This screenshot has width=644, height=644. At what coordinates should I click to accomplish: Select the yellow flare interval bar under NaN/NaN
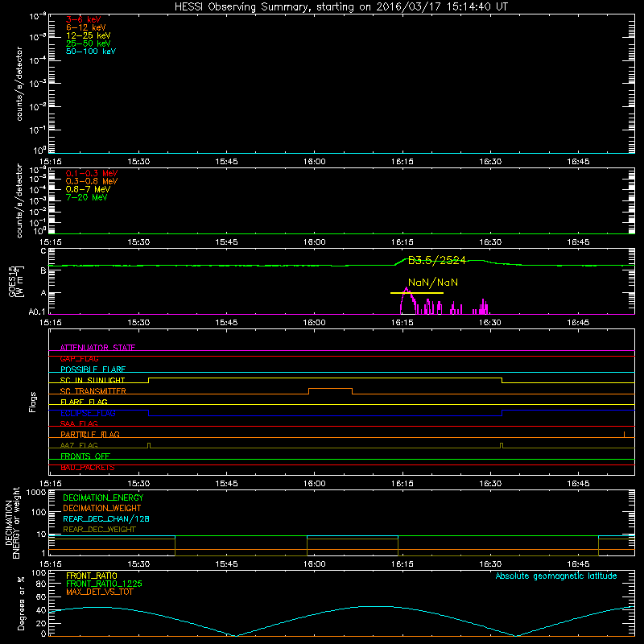[417, 293]
